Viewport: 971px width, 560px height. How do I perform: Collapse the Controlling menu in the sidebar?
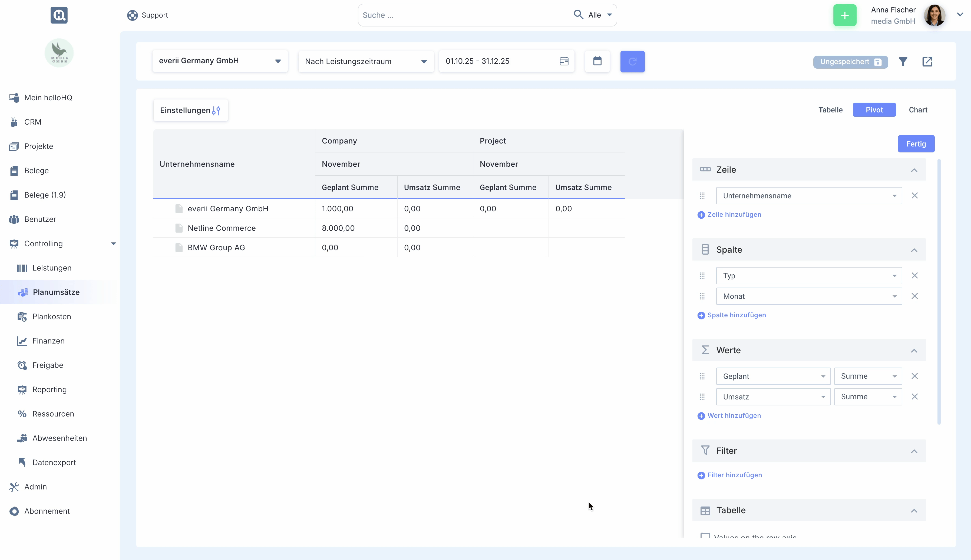(x=113, y=244)
